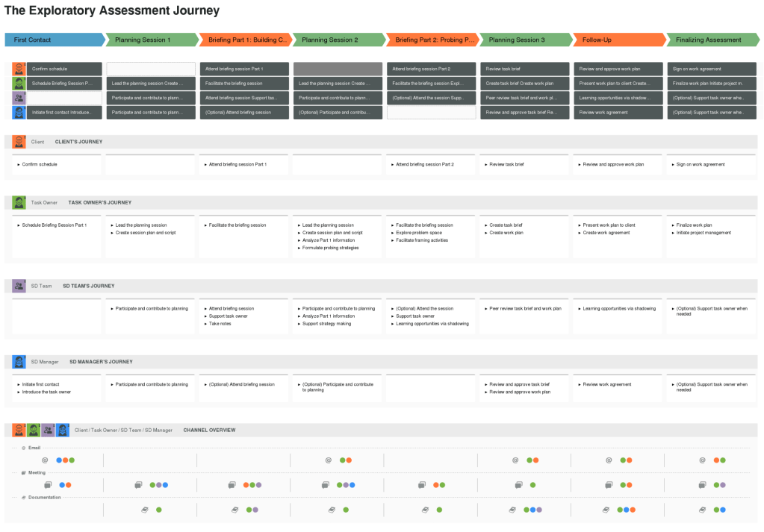The height and width of the screenshot is (532, 764).
Task: Click the SD Team avatar in the top summary grid
Action: pos(19,98)
